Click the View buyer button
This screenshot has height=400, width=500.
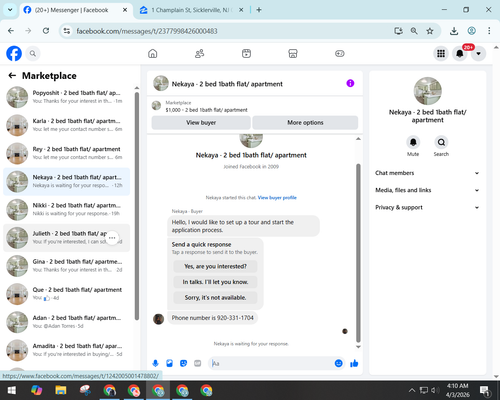(201, 123)
